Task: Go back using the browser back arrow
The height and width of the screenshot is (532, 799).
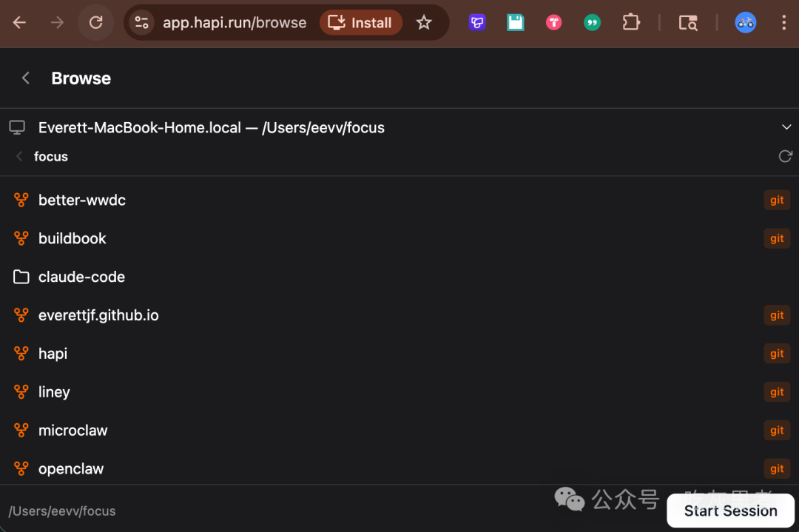Action: (x=19, y=22)
